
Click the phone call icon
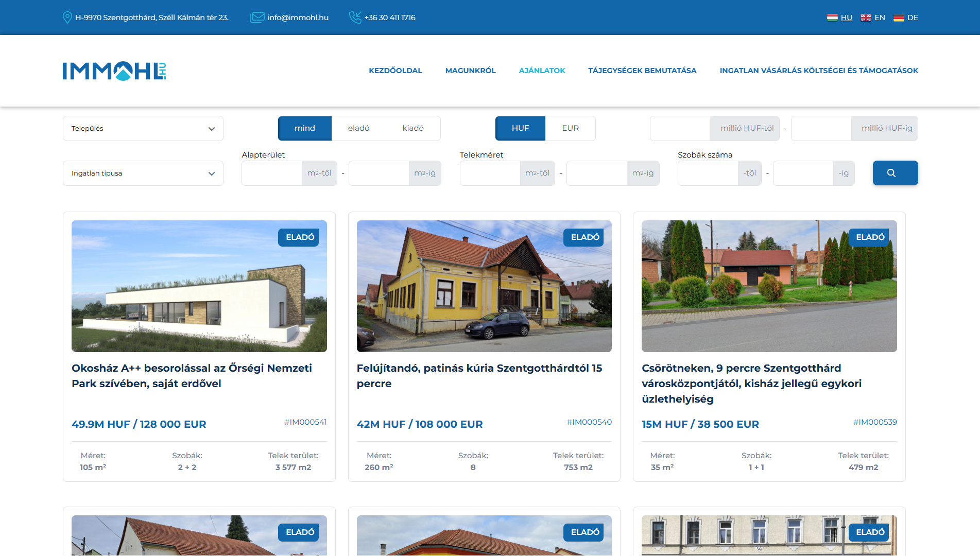(355, 18)
